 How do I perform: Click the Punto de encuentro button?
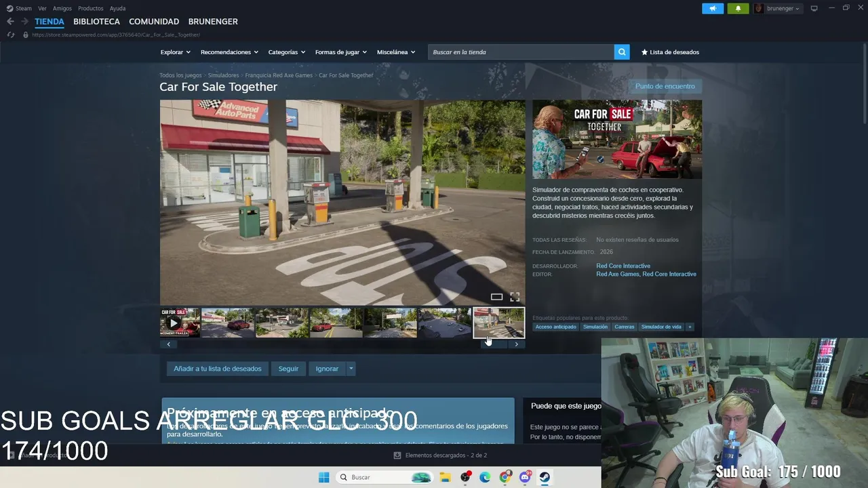tap(665, 86)
